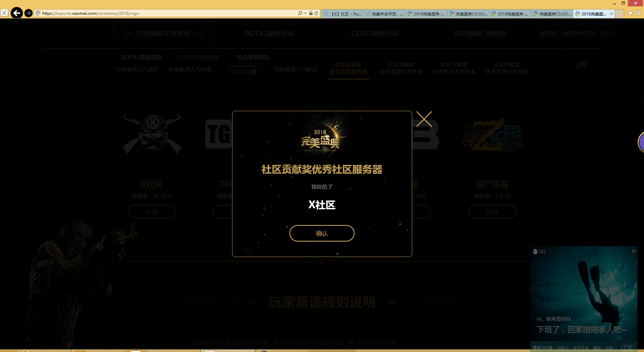
Task: Close the voting confirmation dialog with the X
Action: click(x=424, y=119)
